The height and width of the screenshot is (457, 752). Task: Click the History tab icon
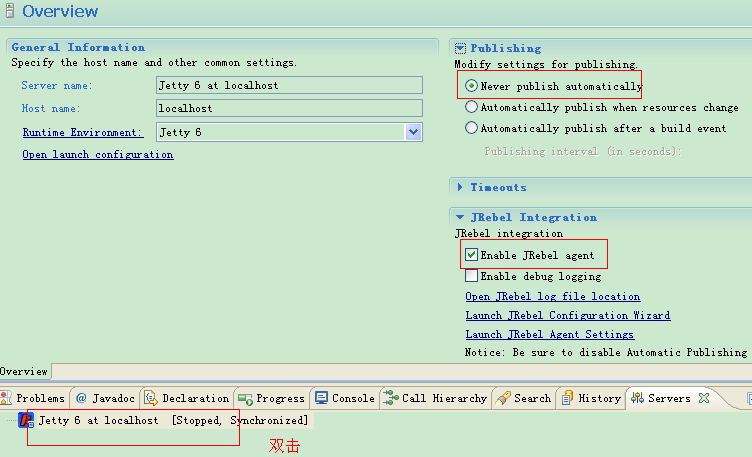point(567,398)
